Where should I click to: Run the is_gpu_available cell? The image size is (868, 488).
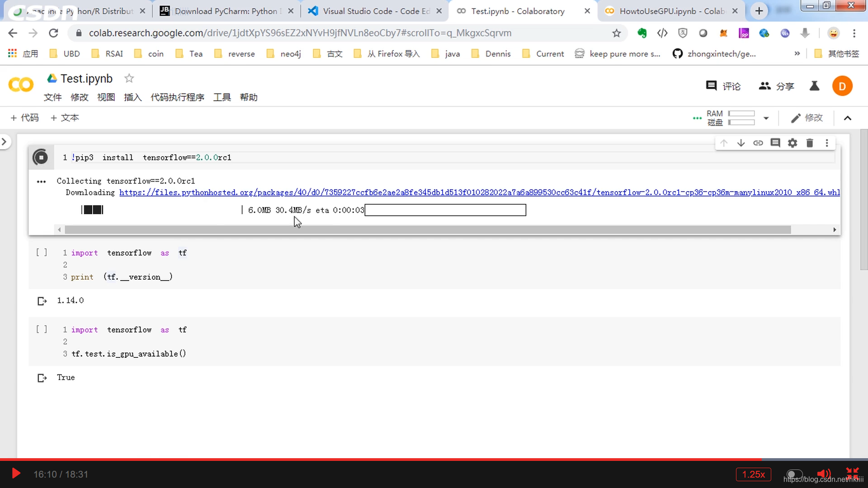42,329
